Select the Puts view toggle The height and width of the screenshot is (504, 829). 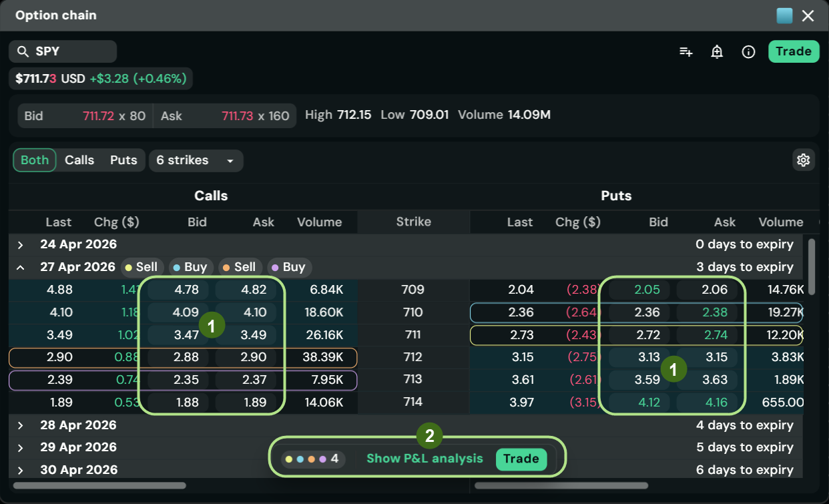click(x=123, y=160)
